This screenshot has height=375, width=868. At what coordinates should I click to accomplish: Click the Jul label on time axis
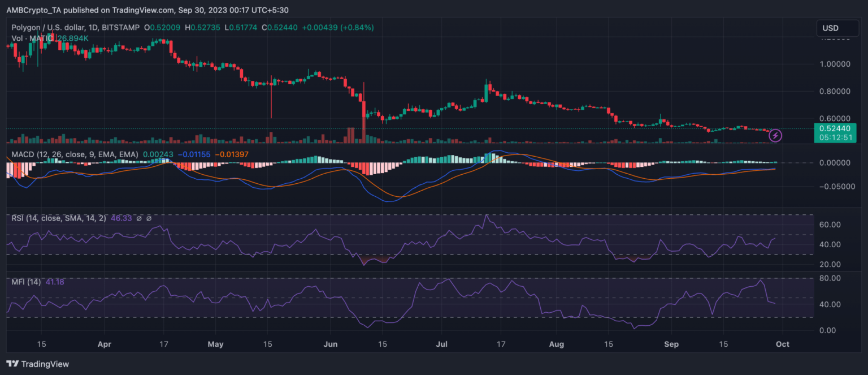[442, 344]
